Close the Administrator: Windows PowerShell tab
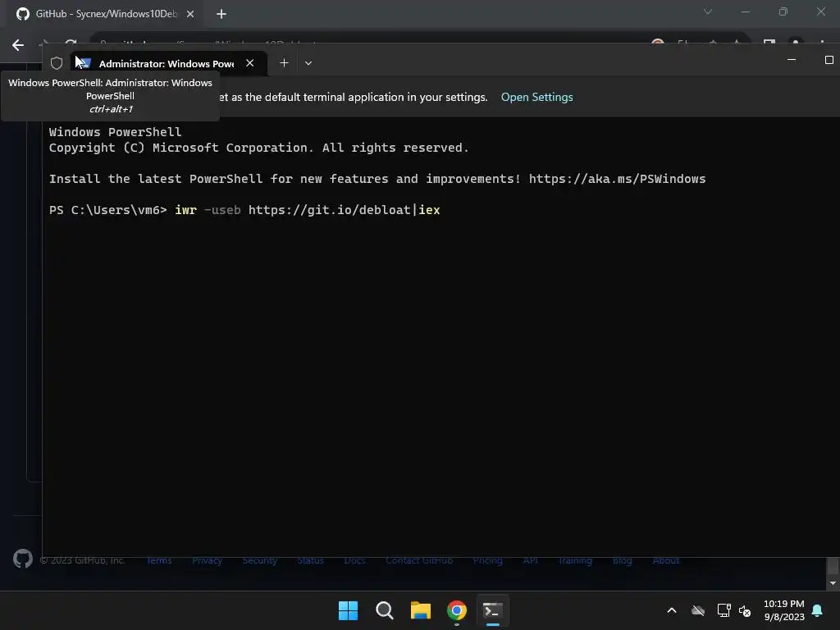The image size is (840, 630). (249, 62)
